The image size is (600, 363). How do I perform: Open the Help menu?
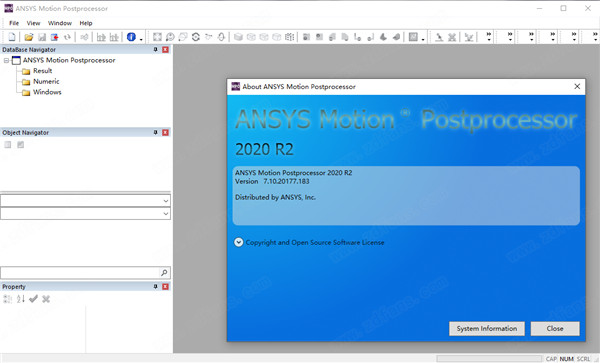(x=86, y=23)
